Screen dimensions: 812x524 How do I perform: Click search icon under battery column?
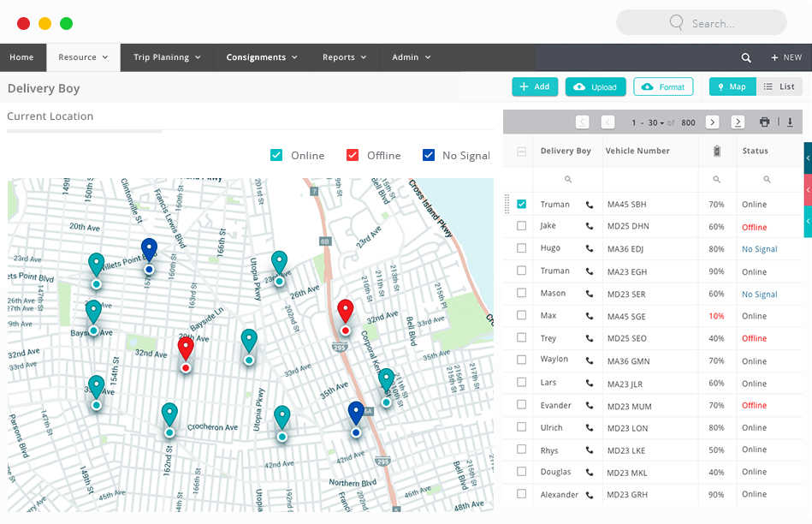(x=717, y=179)
